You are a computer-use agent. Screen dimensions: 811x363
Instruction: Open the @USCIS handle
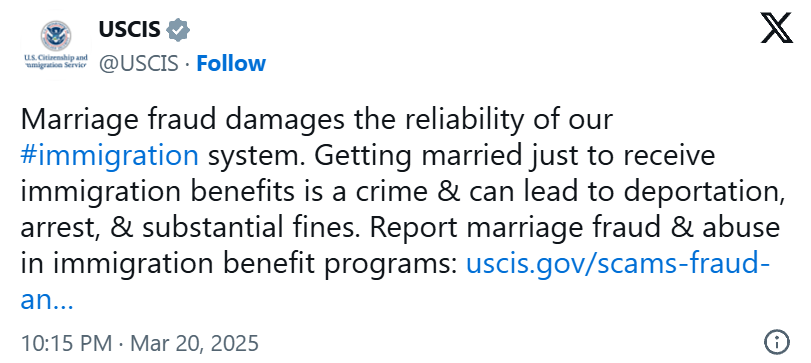pos(139,63)
